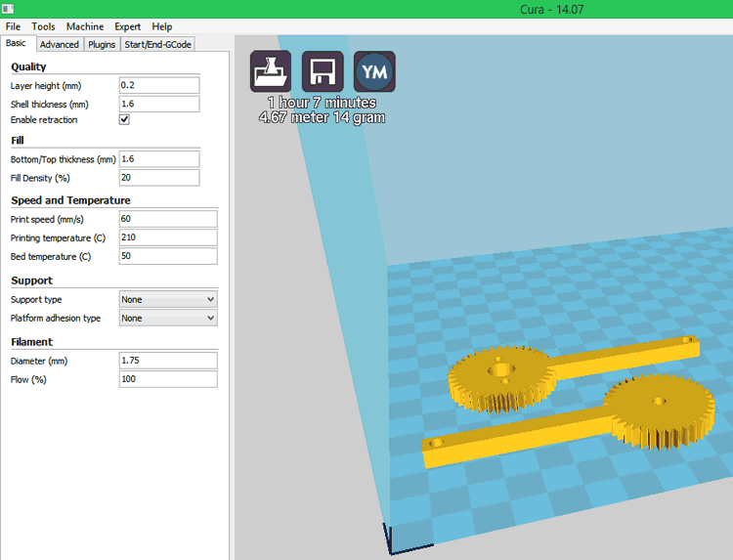Toggle the Enable retraction checkbox
Screen dimensions: 733x560
coord(124,119)
